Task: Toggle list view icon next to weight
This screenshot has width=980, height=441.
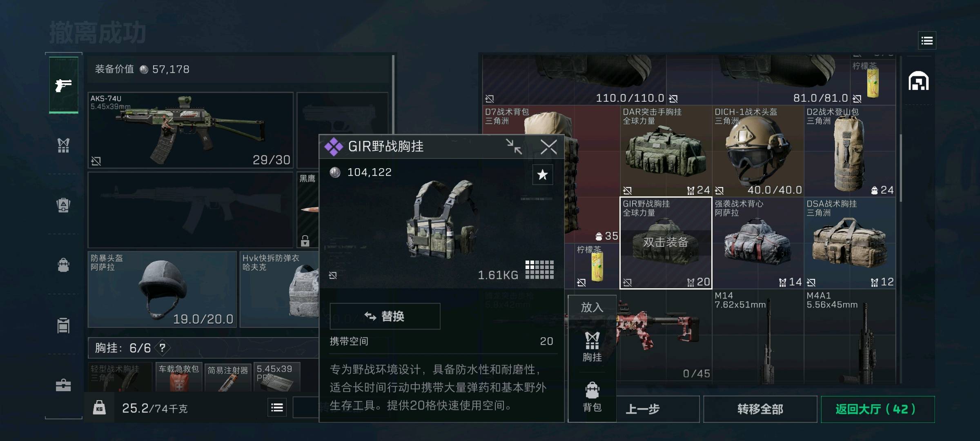Action: [x=277, y=408]
